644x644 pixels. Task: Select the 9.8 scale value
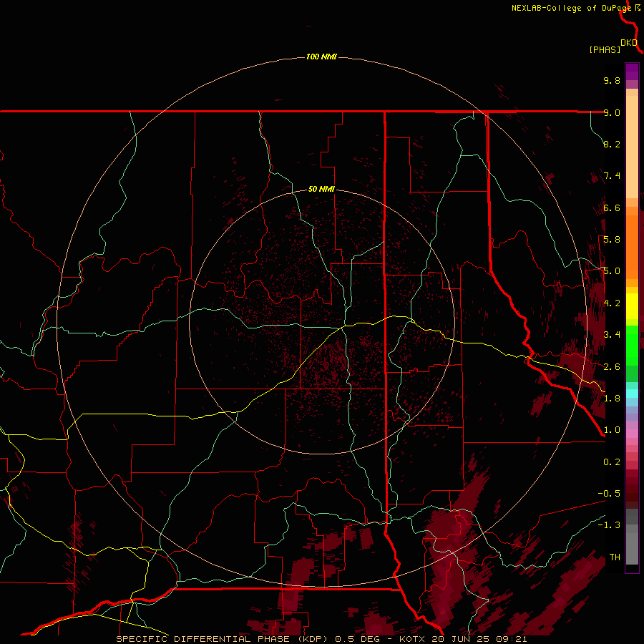(x=612, y=80)
